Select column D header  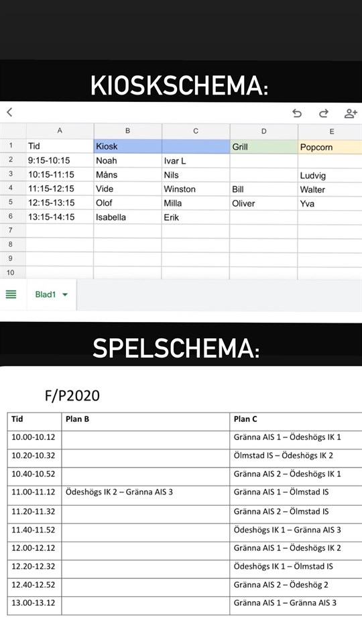click(x=264, y=131)
